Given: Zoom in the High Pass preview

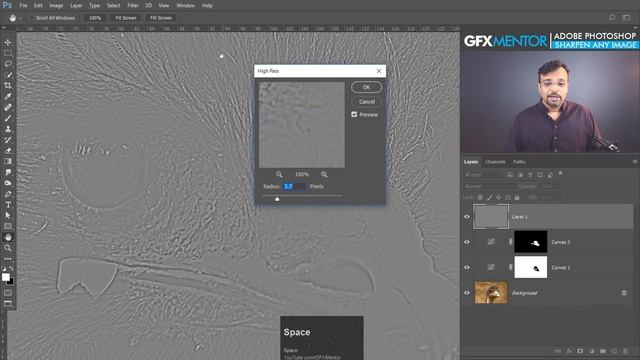Looking at the screenshot, I should 324,175.
